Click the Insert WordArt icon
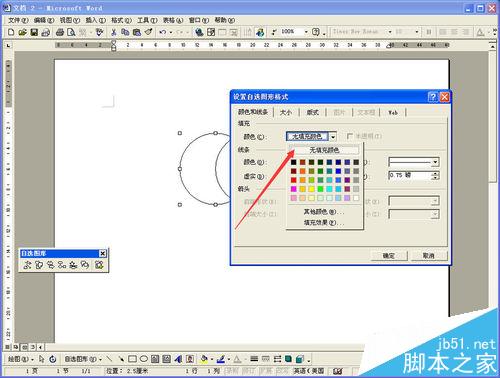Image resolution: width=500 pixels, height=378 pixels. [x=178, y=359]
